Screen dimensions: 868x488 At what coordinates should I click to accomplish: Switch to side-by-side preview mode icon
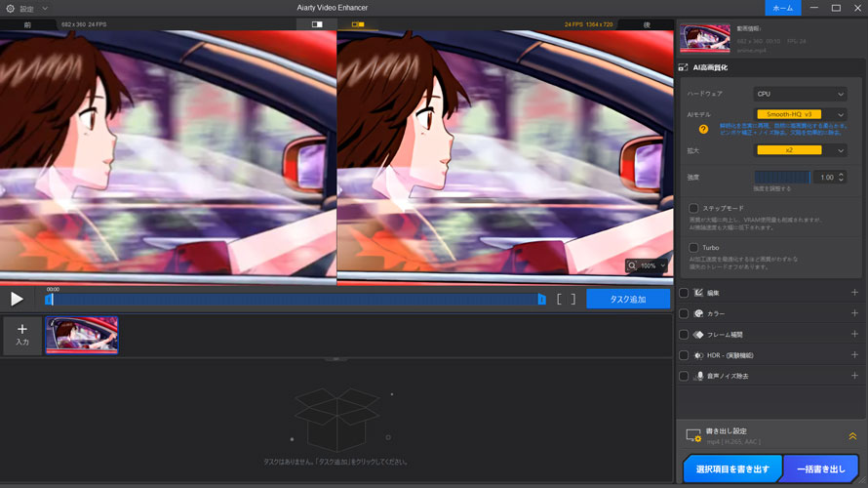[x=358, y=24]
